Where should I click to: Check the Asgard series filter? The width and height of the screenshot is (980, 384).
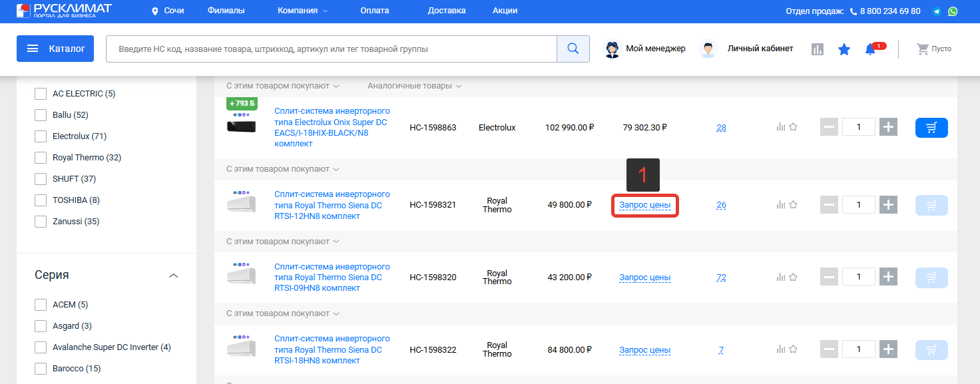(x=41, y=326)
